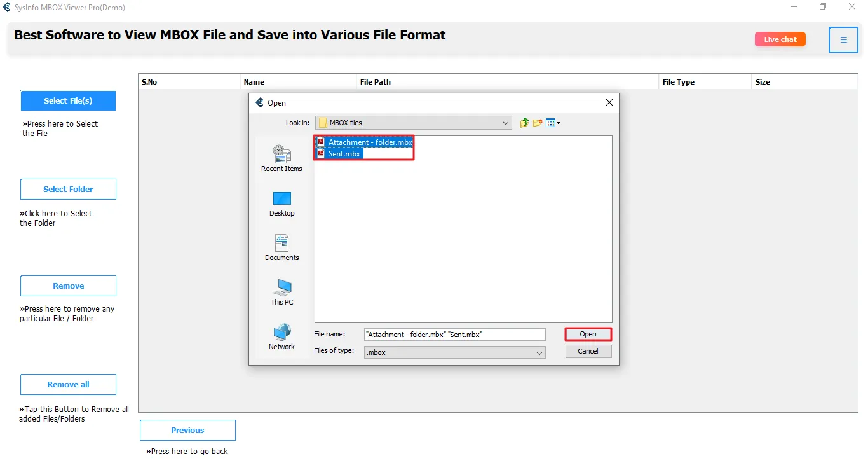Minimize the MBOX Viewer window
Screen dimensions: 868x463
point(794,7)
